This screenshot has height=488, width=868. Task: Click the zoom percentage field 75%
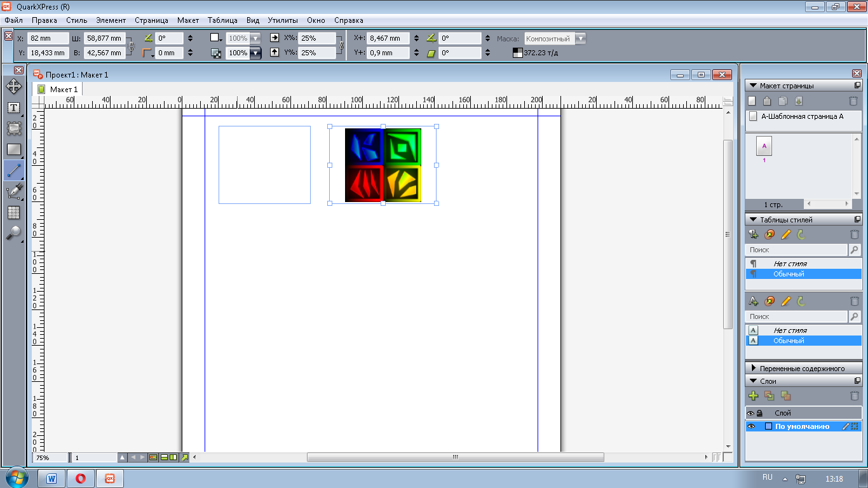point(50,457)
